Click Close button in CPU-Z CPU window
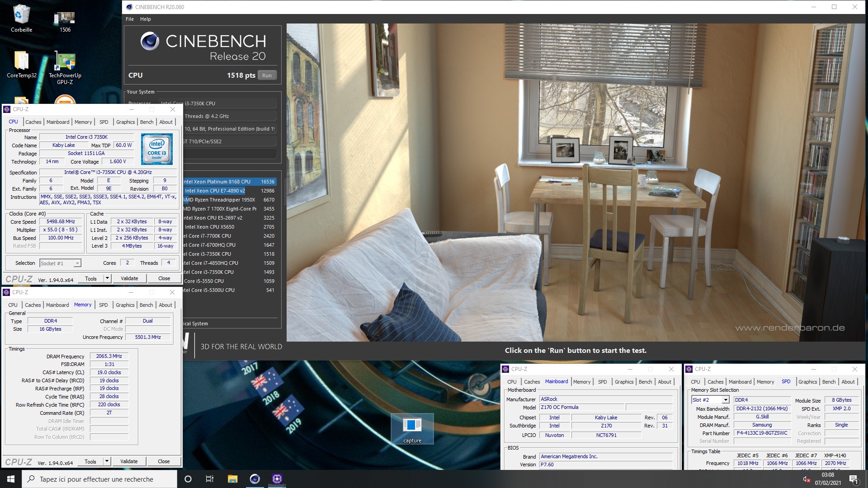Image resolution: width=868 pixels, height=488 pixels. point(164,278)
